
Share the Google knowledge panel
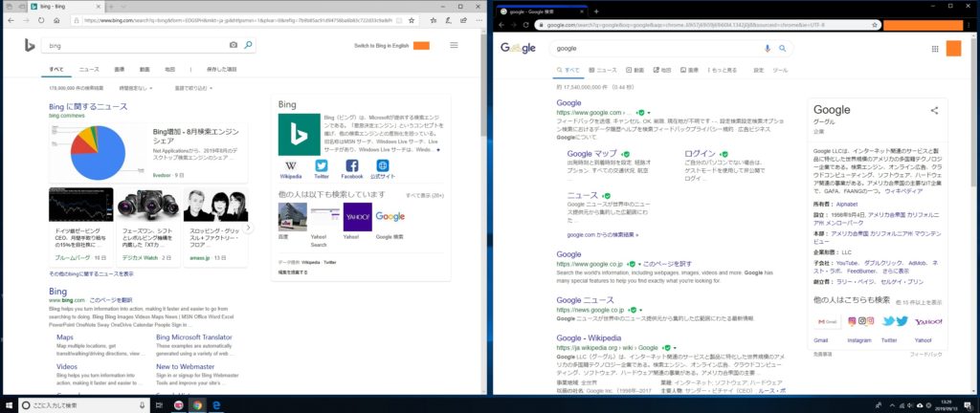[x=934, y=111]
